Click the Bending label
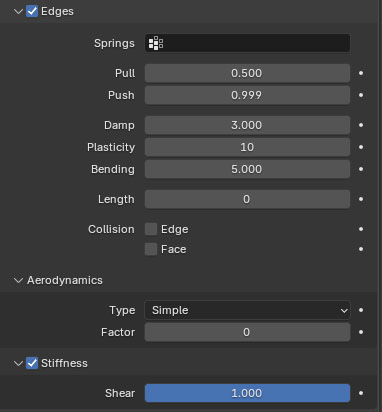Image resolution: width=382 pixels, height=412 pixels. pyautogui.click(x=113, y=169)
